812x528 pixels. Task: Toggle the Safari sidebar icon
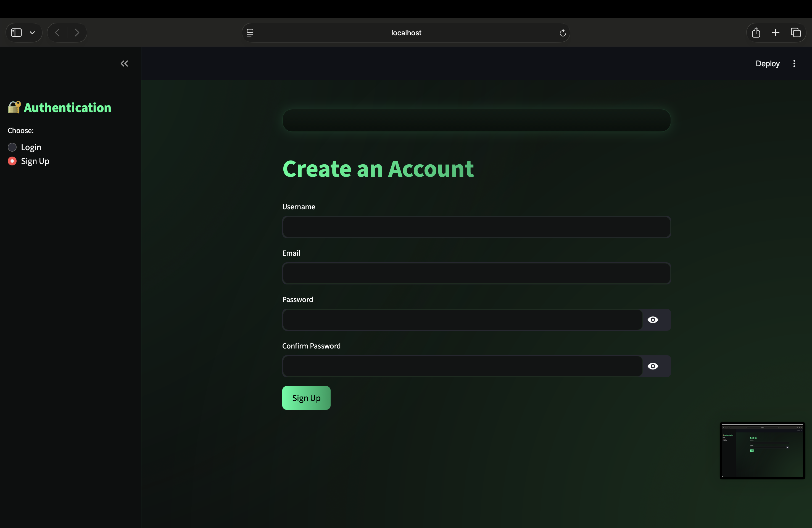coord(16,33)
